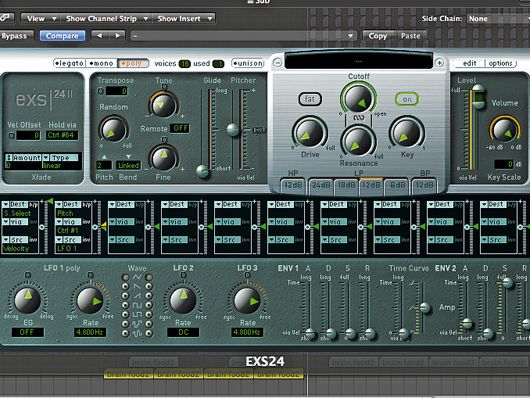Click the Compare button

point(62,36)
